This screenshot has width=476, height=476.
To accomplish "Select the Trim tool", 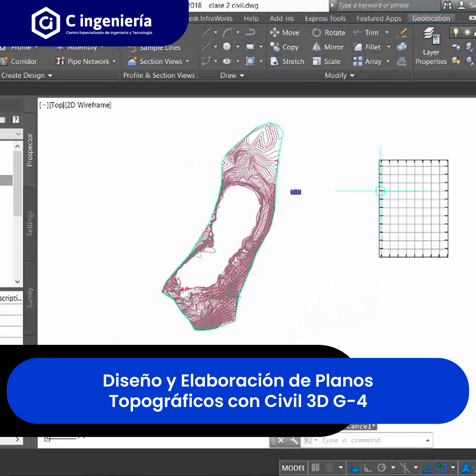I will coord(366,33).
